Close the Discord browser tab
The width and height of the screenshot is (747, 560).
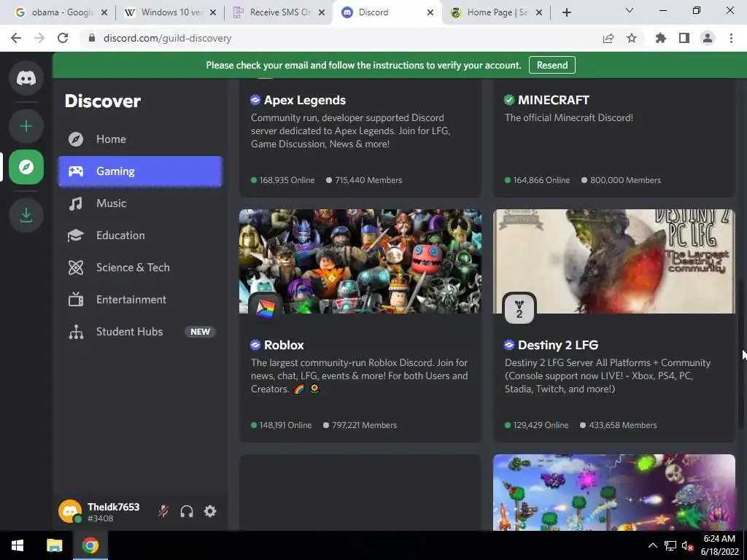pyautogui.click(x=430, y=12)
